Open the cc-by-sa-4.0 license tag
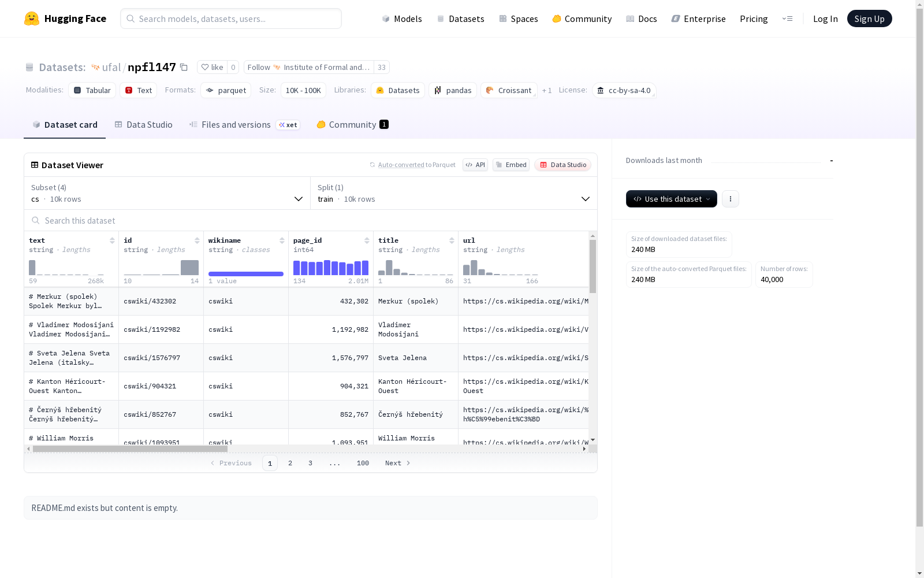The height and width of the screenshot is (578, 924). point(624,90)
